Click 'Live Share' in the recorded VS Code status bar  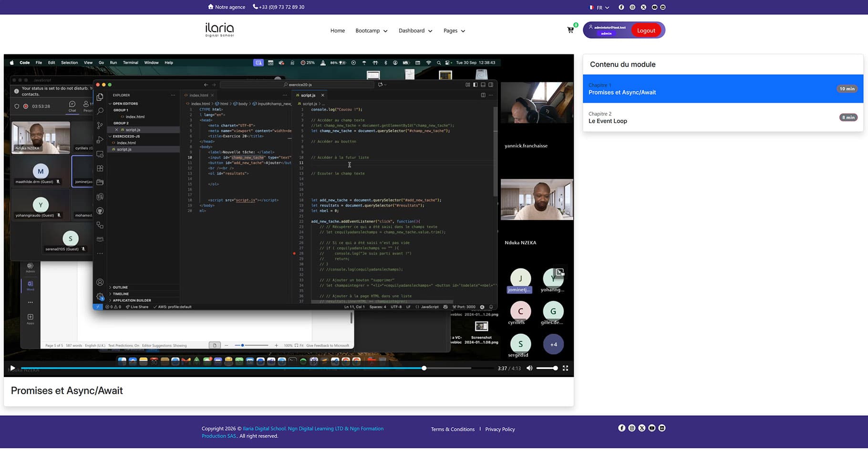click(137, 307)
